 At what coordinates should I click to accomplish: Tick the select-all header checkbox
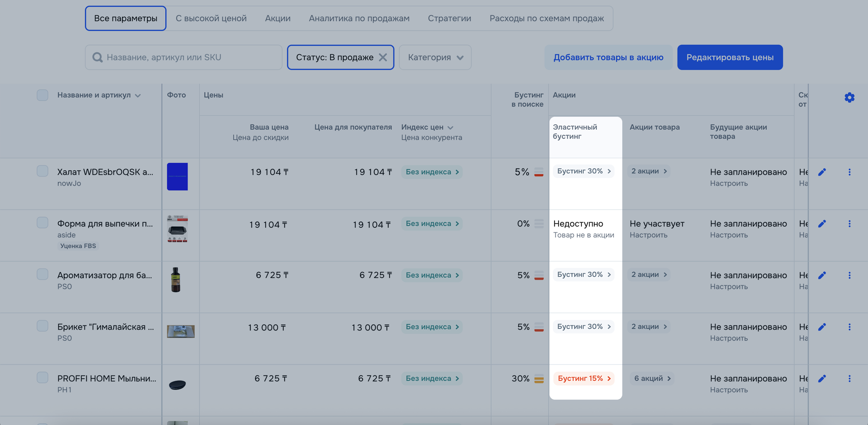pos(42,95)
